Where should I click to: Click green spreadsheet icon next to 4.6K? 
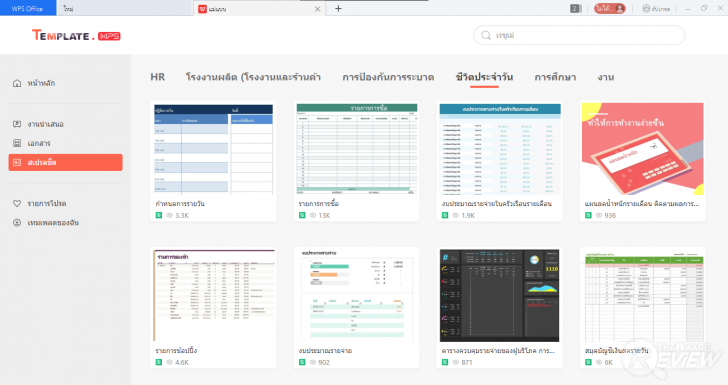click(159, 362)
